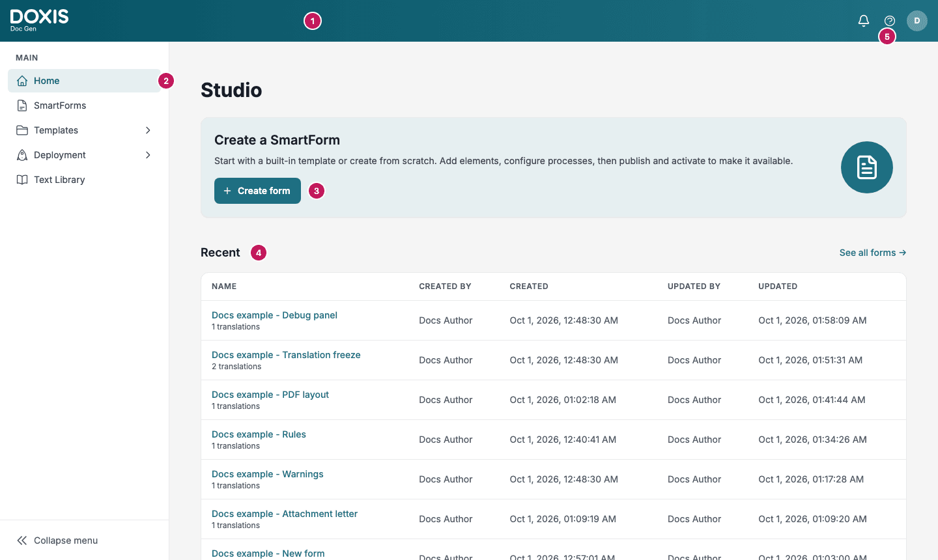Screen dimensions: 938x560
Task: Click the Templates folder icon
Action: (x=22, y=130)
